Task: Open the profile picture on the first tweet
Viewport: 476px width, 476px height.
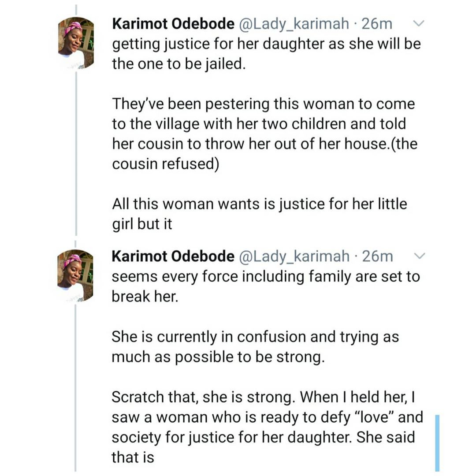Action: 76,43
